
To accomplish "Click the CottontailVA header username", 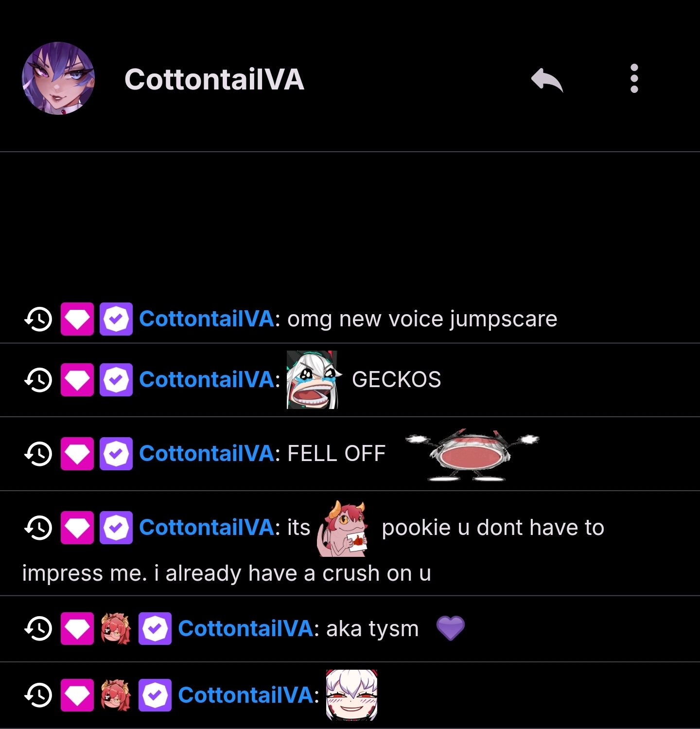I will point(214,79).
